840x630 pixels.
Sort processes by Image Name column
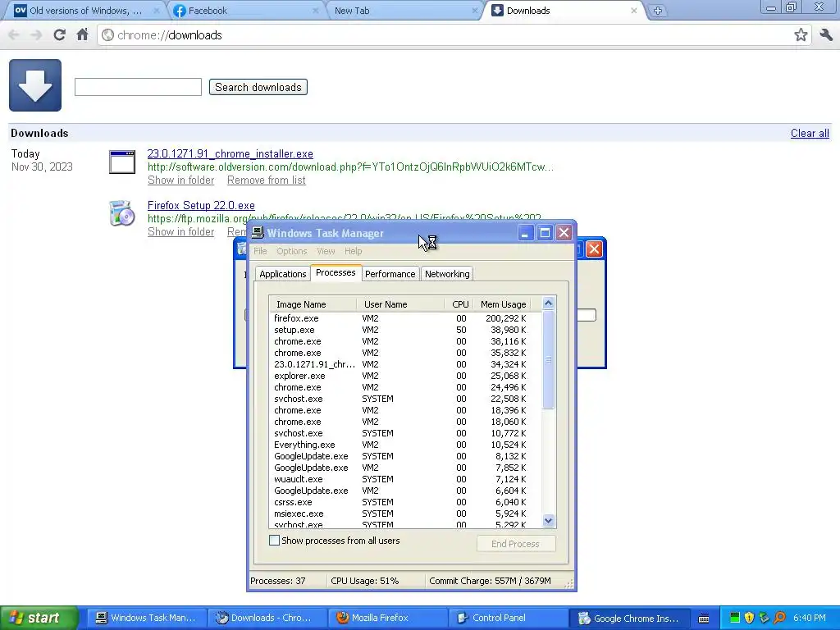[x=313, y=304]
